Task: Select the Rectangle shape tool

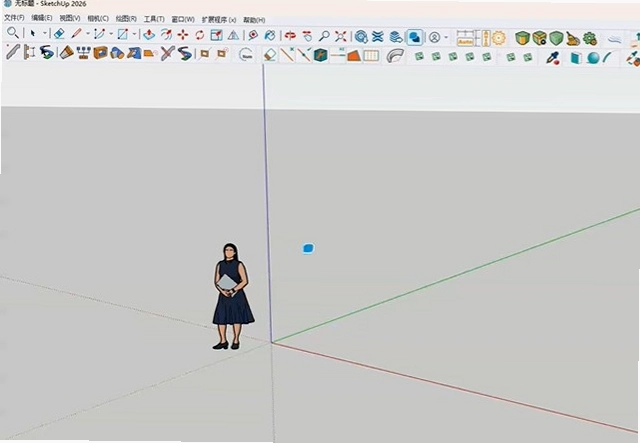Action: pyautogui.click(x=122, y=34)
